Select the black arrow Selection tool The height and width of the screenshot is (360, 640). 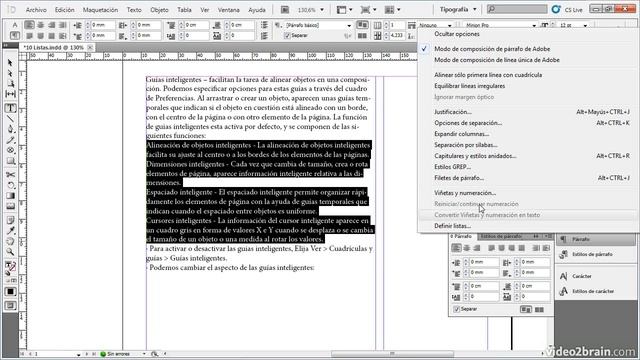[10, 63]
